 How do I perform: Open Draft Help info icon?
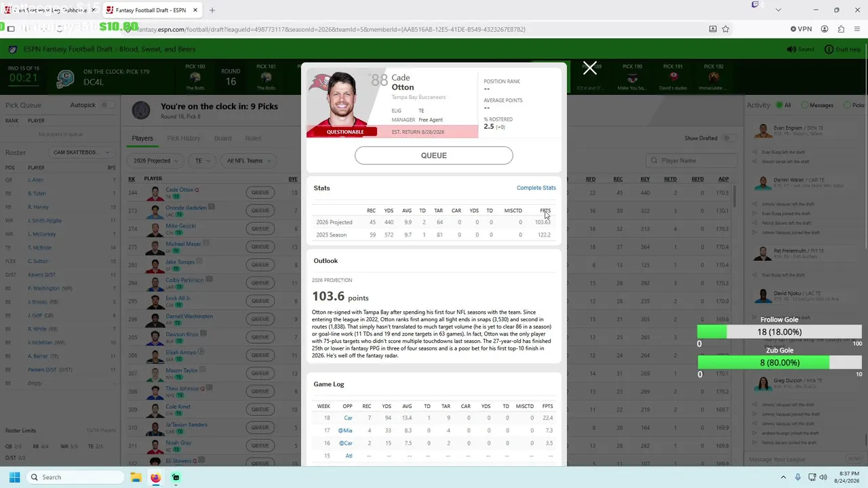click(x=829, y=49)
